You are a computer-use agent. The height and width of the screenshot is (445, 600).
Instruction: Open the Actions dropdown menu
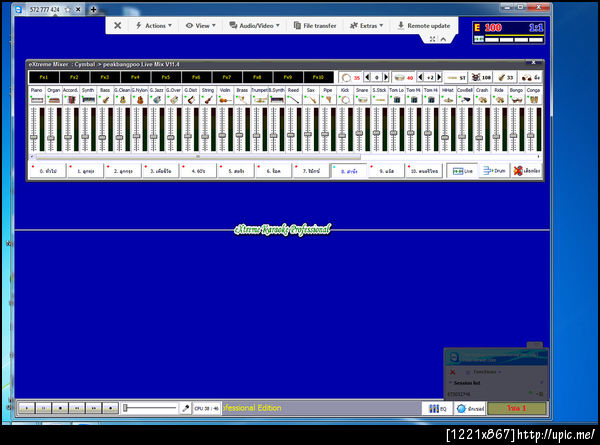(x=153, y=26)
